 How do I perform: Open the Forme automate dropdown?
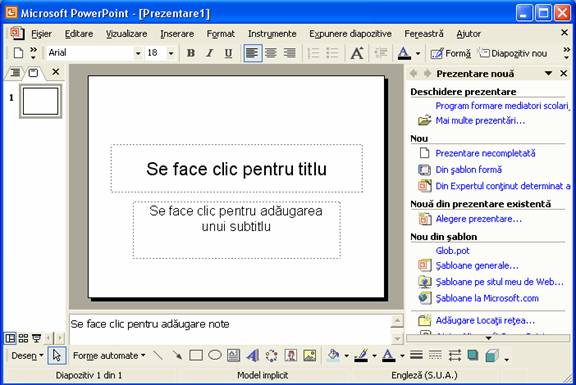[109, 356]
